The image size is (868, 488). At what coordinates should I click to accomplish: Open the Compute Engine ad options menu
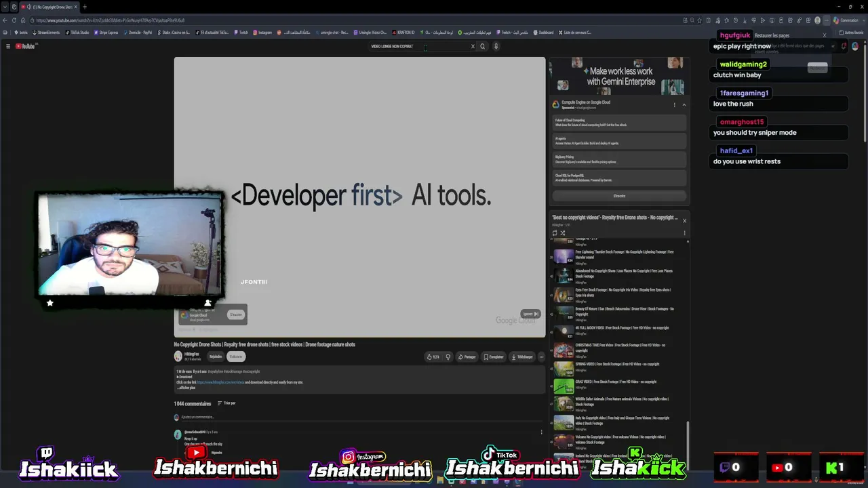click(674, 104)
